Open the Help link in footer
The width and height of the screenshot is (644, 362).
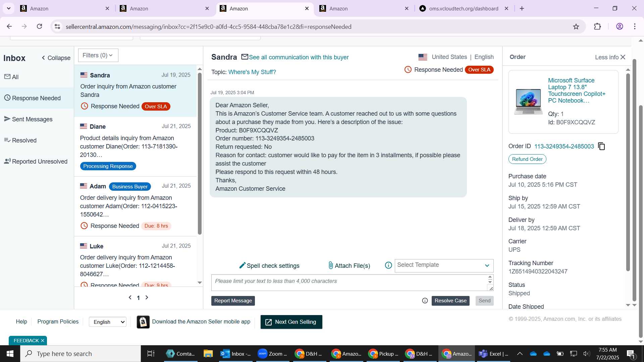click(21, 322)
